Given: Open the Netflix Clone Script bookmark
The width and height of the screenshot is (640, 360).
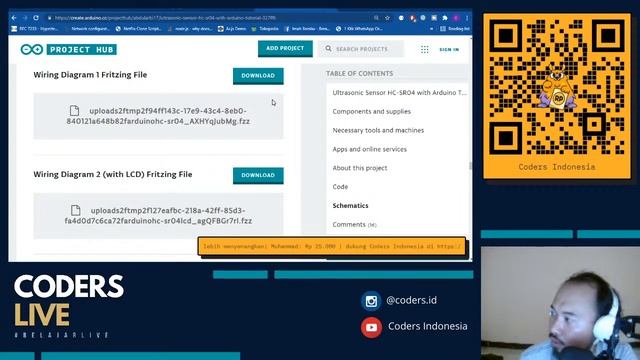Looking at the screenshot, I should coord(138,29).
